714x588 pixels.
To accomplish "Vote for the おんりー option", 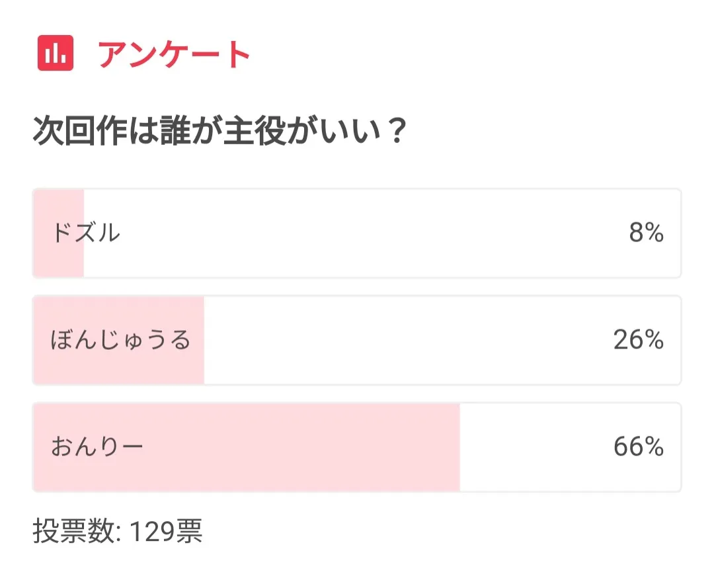I will (x=357, y=448).
